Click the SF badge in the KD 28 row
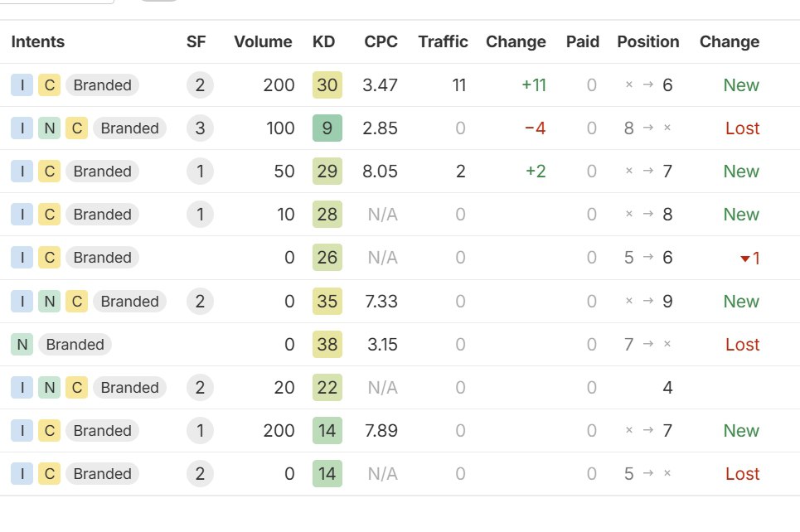This screenshot has height=532, width=800. (x=200, y=215)
